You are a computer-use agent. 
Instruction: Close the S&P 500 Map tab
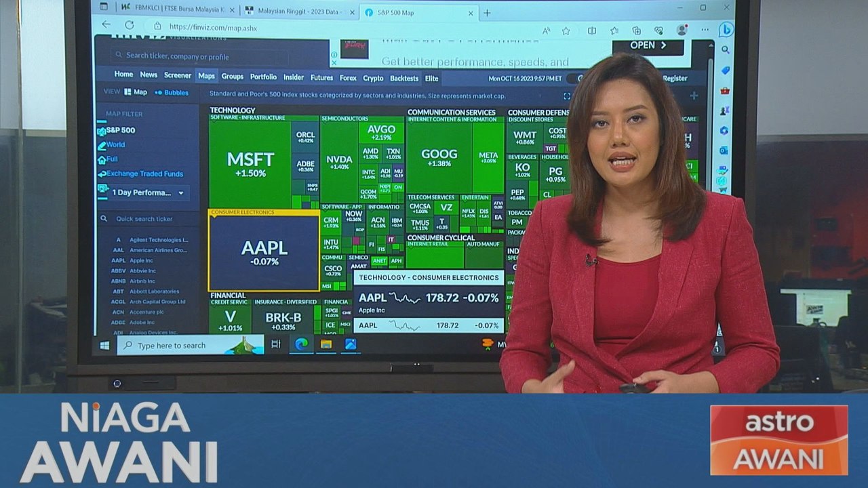pos(471,13)
